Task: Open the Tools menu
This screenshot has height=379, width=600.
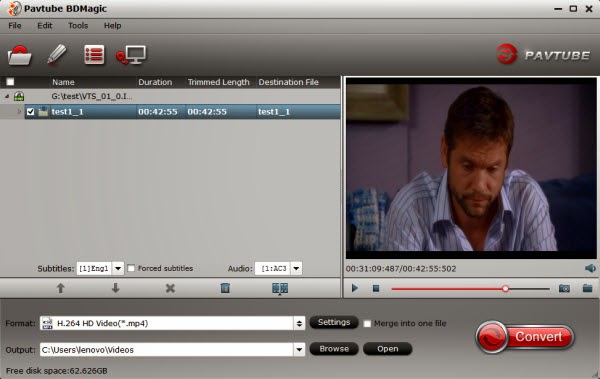Action: pos(78,26)
